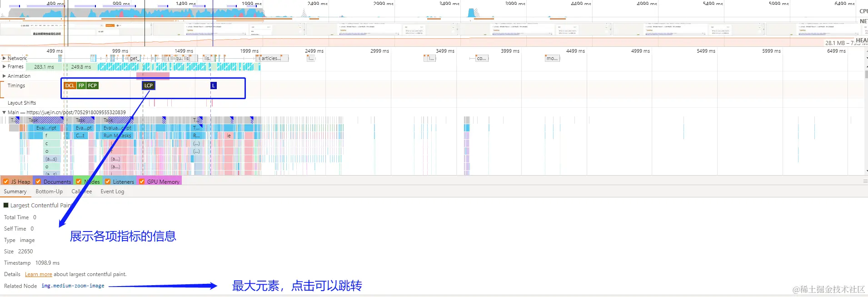Open the Learn more link
The width and height of the screenshot is (868, 297).
pos(38,274)
